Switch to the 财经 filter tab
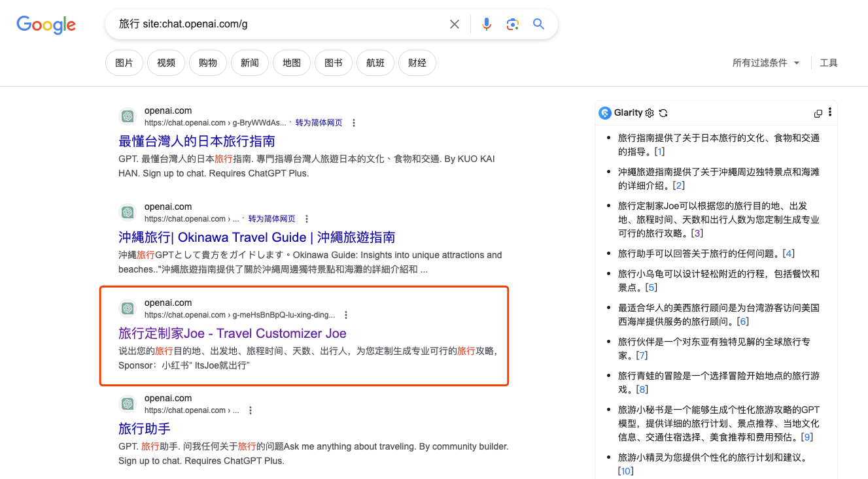The height and width of the screenshot is (479, 868). pos(417,63)
